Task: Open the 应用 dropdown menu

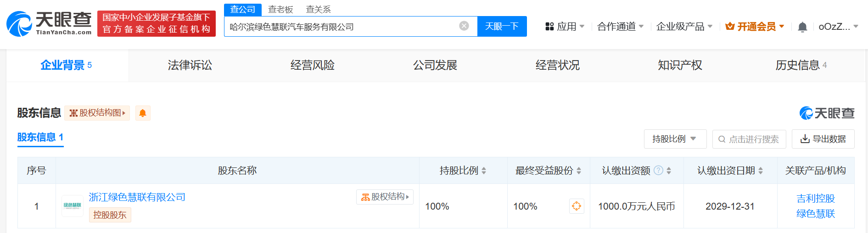Action: [565, 27]
